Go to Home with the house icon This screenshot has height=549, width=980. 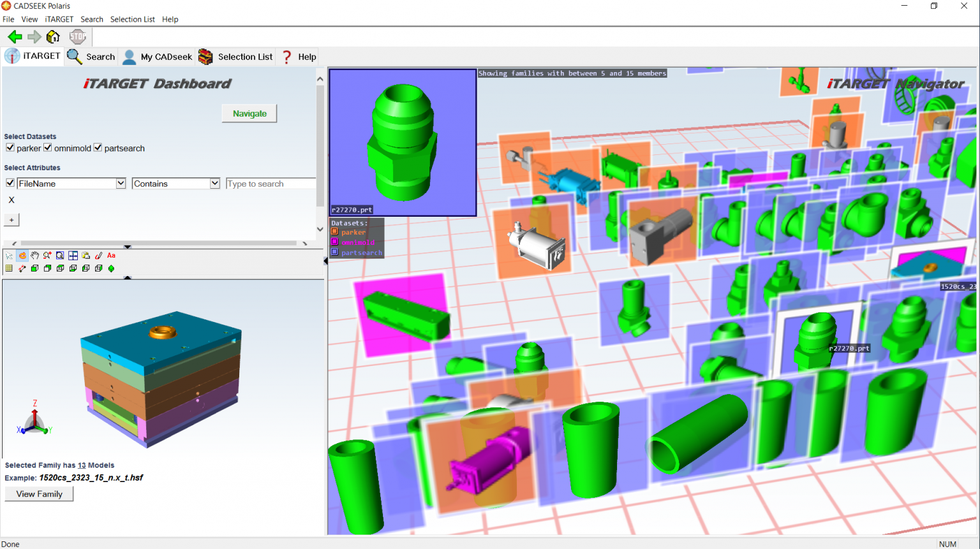click(53, 37)
